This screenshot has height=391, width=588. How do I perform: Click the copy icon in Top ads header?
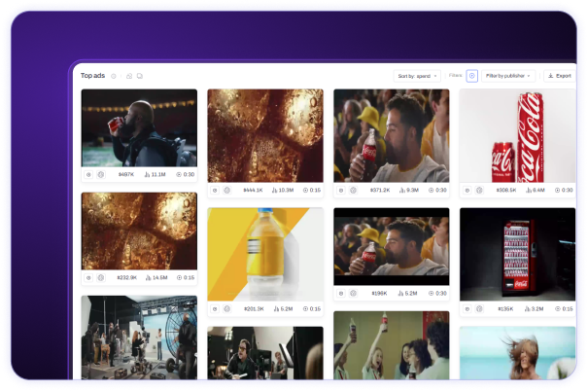pyautogui.click(x=140, y=76)
